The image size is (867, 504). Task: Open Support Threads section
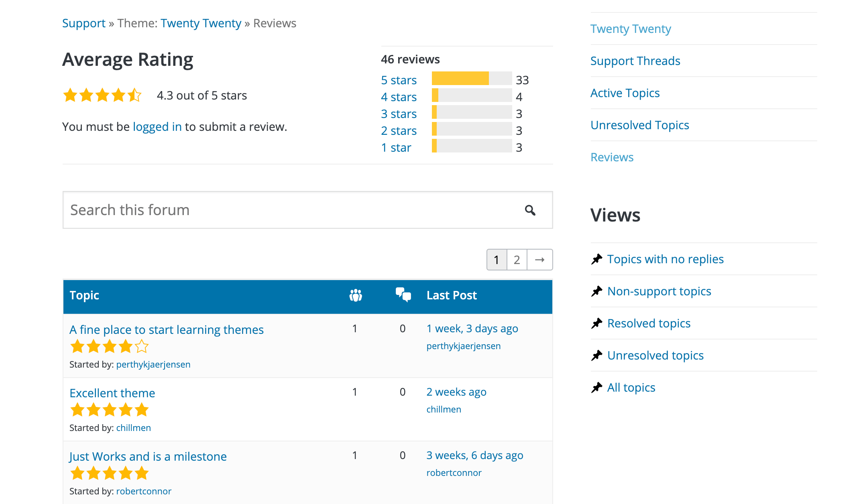click(636, 60)
